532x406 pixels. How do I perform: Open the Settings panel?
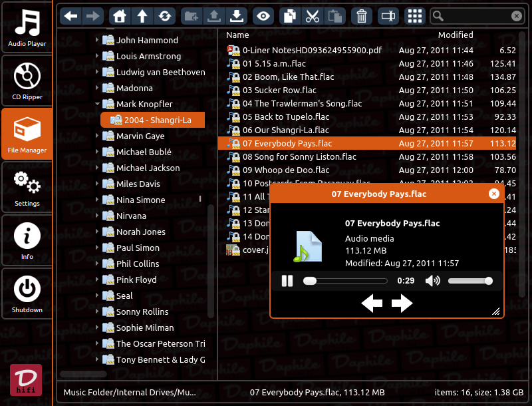(27, 188)
